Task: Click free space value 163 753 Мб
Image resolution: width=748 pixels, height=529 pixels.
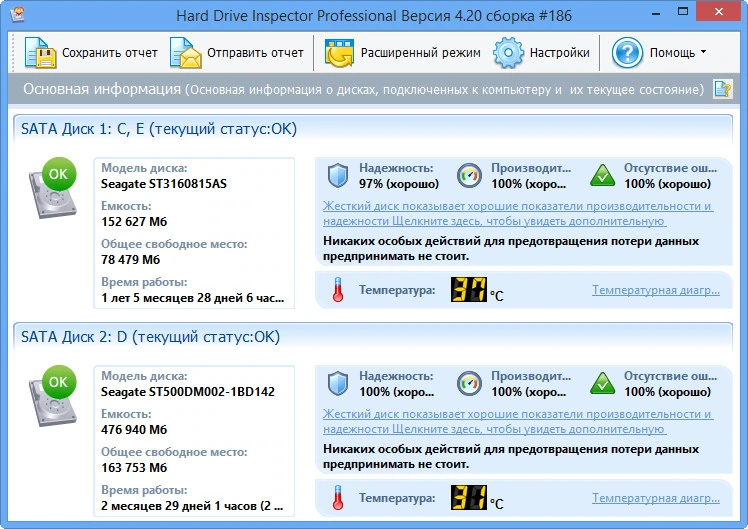Action: click(134, 467)
